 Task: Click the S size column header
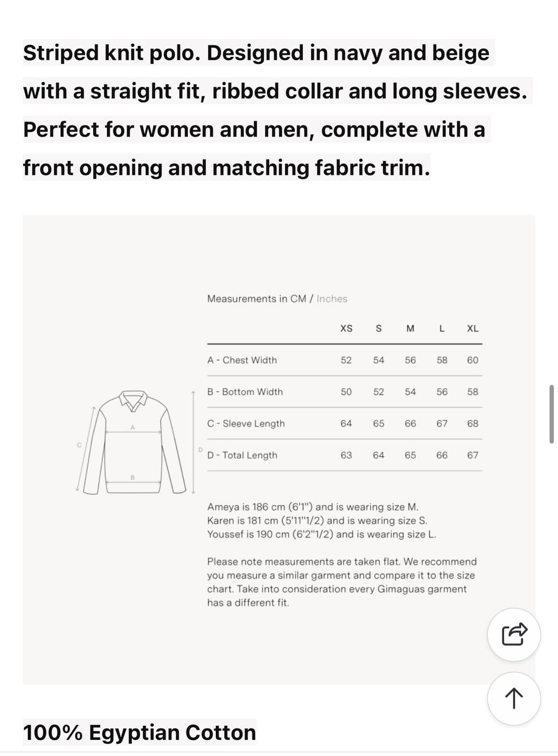point(379,329)
